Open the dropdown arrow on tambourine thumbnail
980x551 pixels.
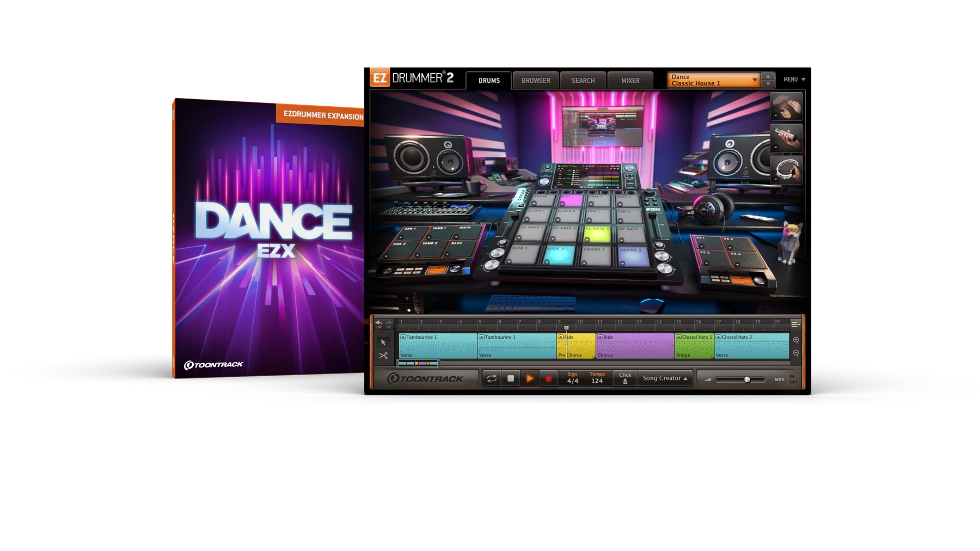coord(776,179)
